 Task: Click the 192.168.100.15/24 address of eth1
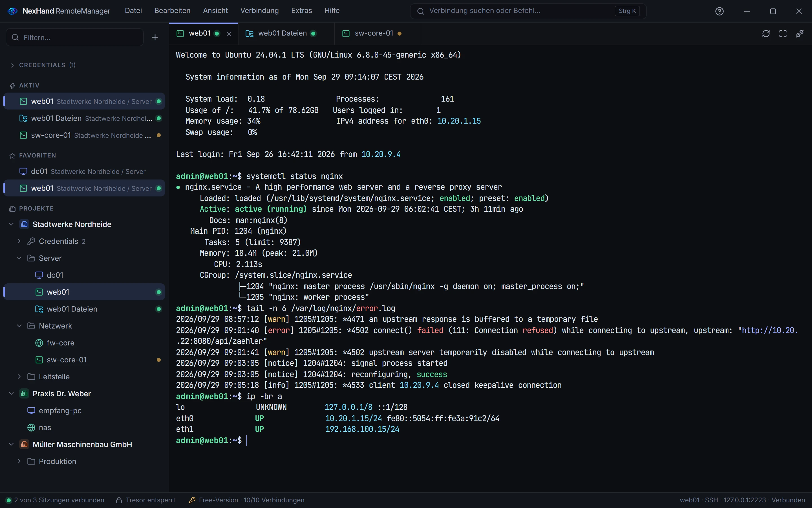tap(362, 429)
